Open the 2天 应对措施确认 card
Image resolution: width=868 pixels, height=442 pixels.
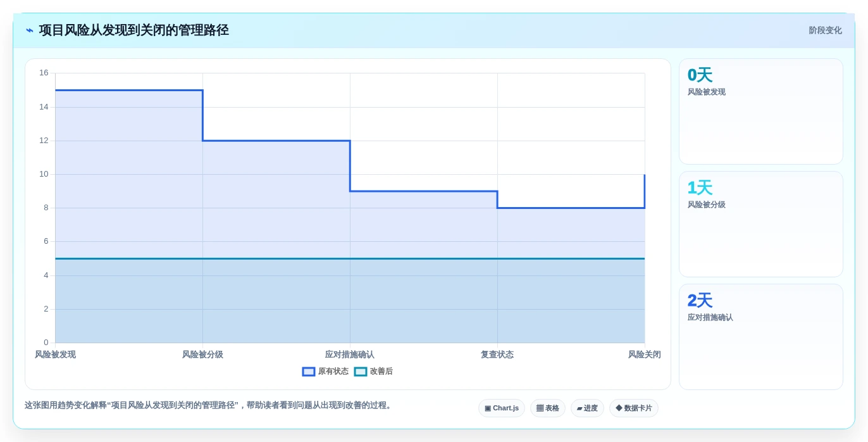[761, 337]
